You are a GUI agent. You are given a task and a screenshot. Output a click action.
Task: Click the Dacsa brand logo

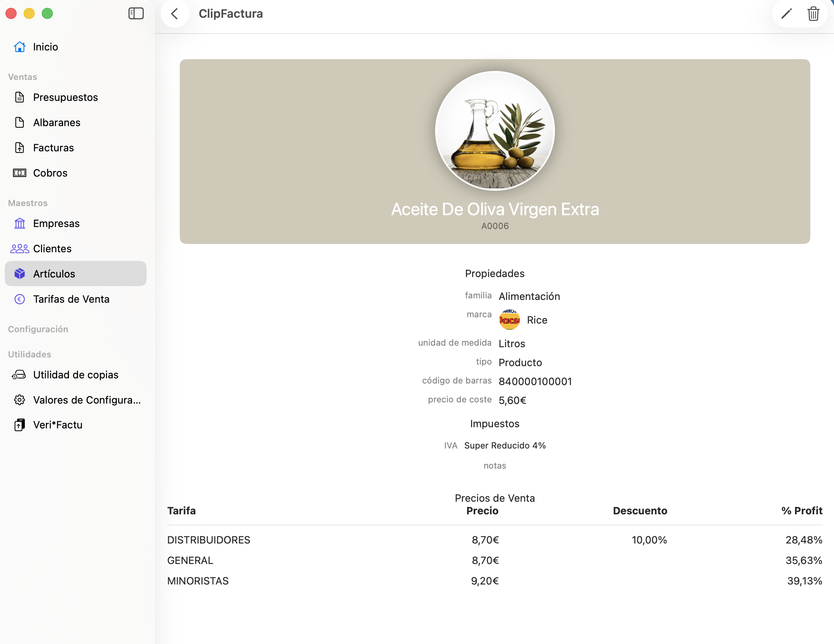[509, 320]
